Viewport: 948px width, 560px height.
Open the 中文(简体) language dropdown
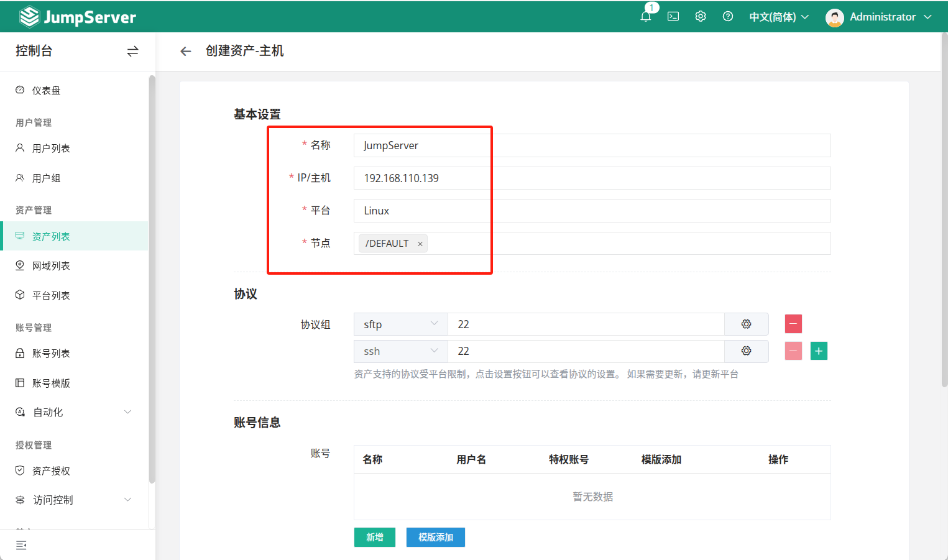tap(779, 17)
